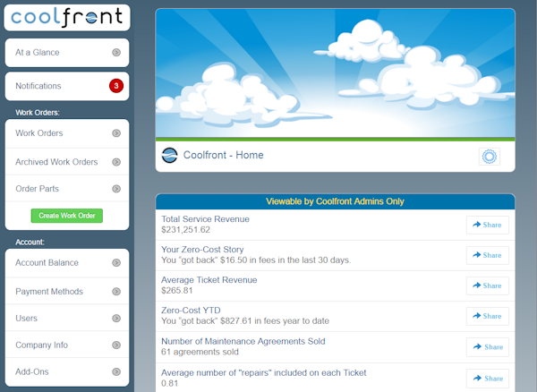Click the arrow icon beside Add-Ons
Image resolution: width=537 pixels, height=392 pixels.
tap(116, 371)
